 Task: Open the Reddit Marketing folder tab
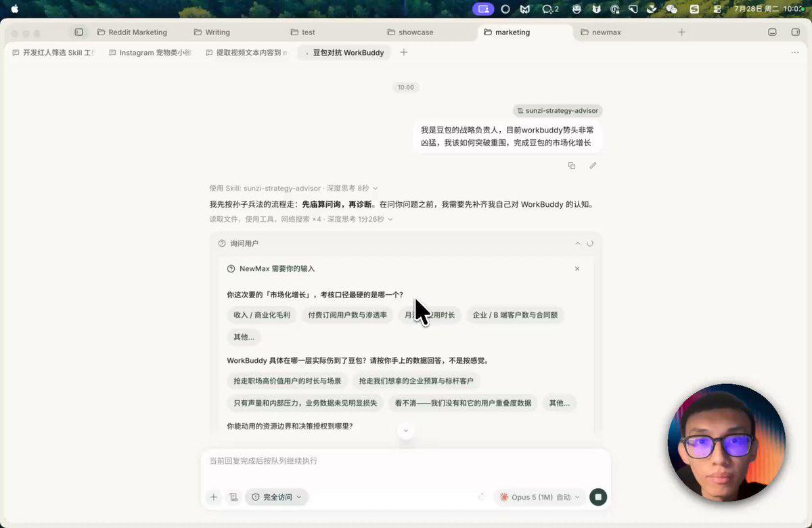(132, 32)
